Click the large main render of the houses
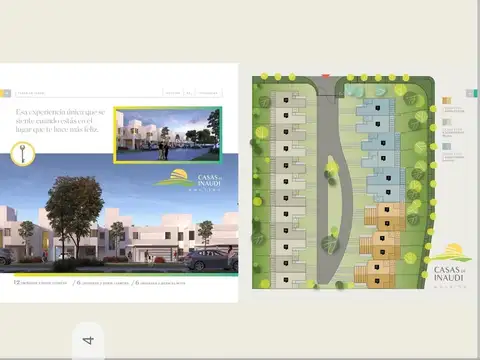Screen dimensions: 480x360 tap(119, 213)
